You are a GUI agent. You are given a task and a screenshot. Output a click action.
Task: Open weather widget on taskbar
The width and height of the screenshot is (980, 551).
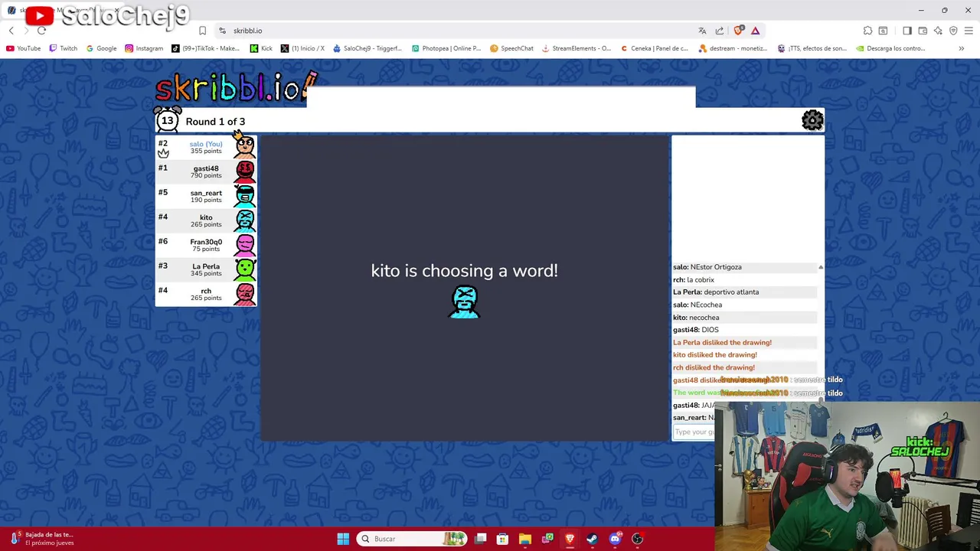tap(42, 539)
